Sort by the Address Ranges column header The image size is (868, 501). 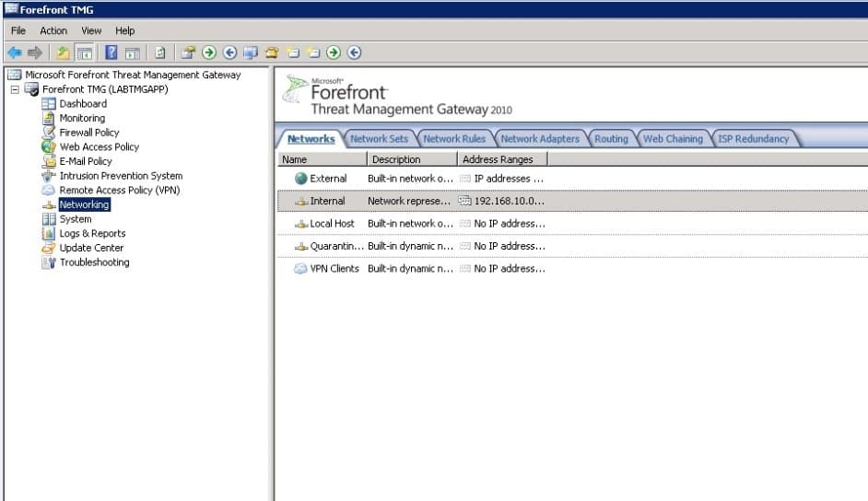click(x=502, y=159)
